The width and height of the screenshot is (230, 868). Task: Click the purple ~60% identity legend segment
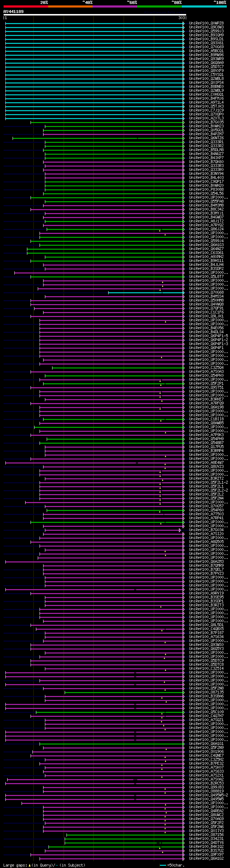click(x=115, y=6)
